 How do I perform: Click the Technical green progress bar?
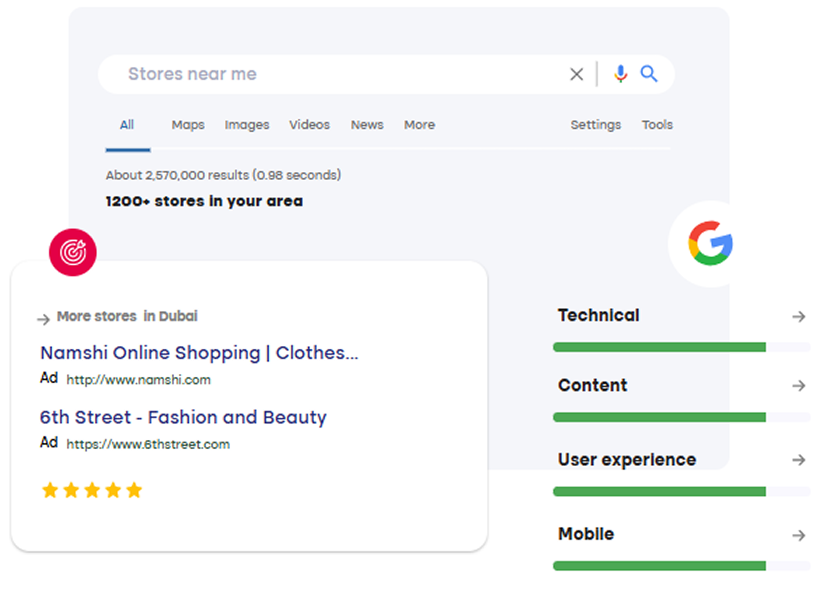click(x=660, y=347)
